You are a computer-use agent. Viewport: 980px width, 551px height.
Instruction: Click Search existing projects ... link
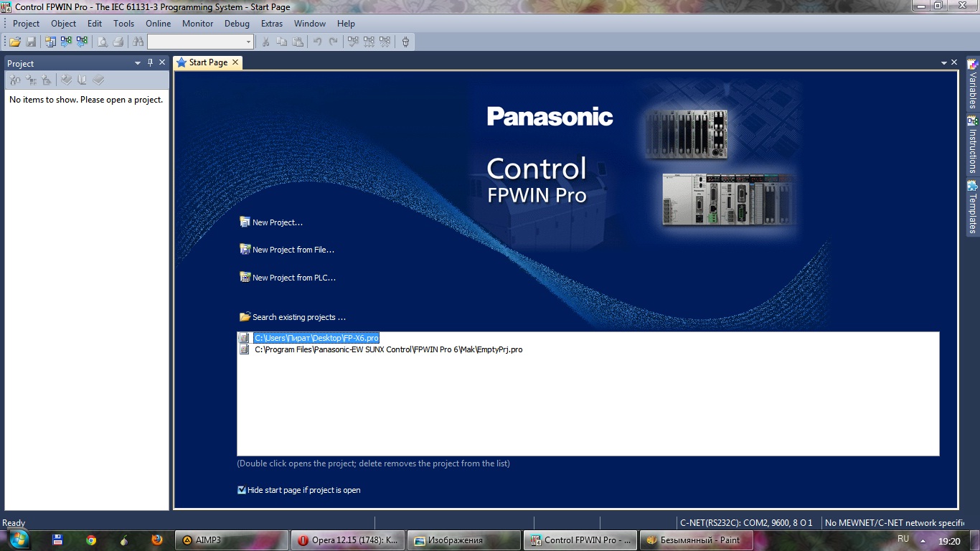(x=293, y=317)
